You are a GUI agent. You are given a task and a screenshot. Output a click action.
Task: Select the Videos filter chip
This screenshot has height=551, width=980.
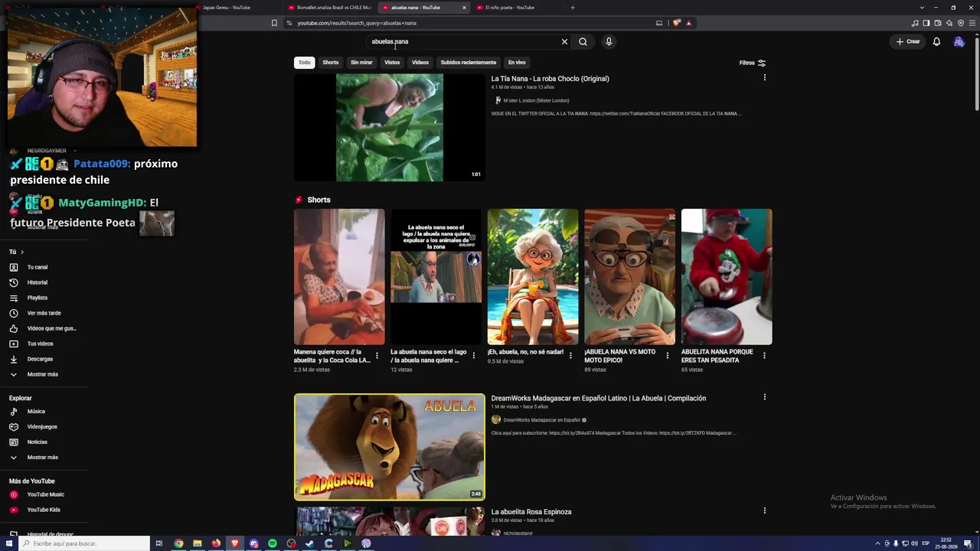pyautogui.click(x=420, y=63)
